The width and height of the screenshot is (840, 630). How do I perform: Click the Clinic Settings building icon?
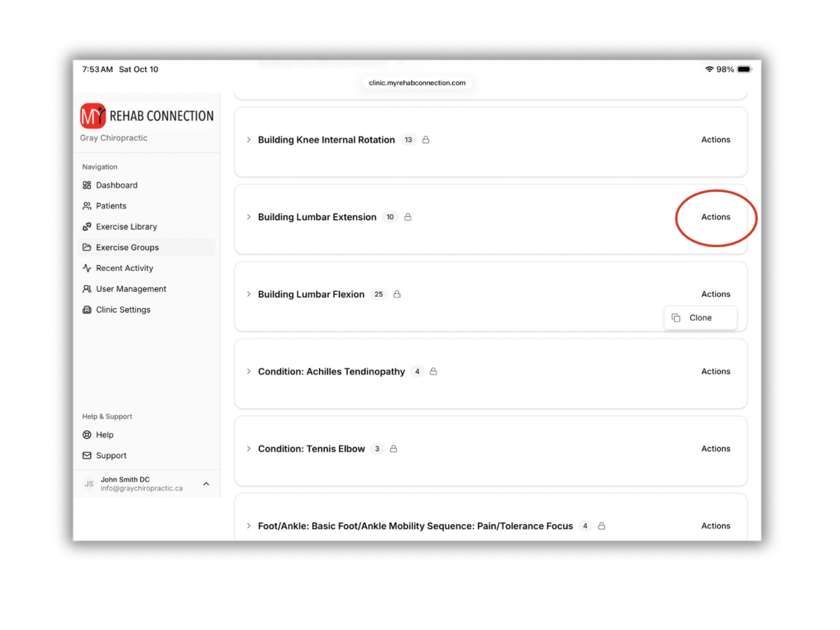point(87,309)
